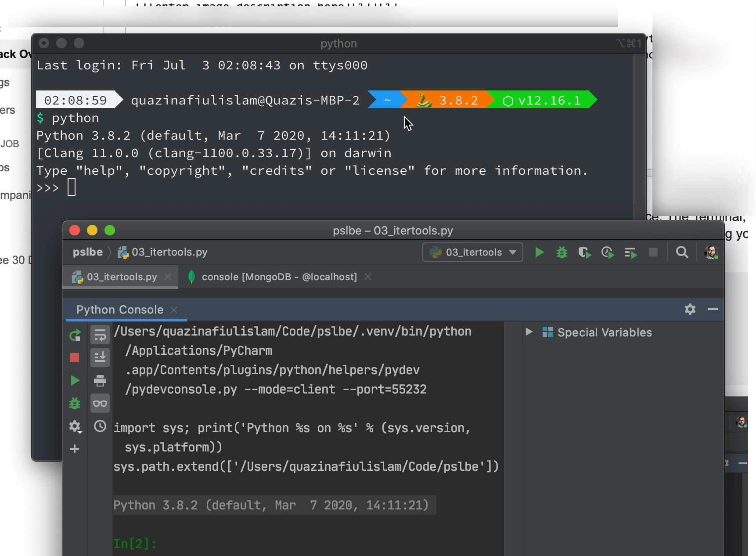Click the pslbe breadcrumb in navigation bar
The image size is (756, 556).
tap(88, 252)
